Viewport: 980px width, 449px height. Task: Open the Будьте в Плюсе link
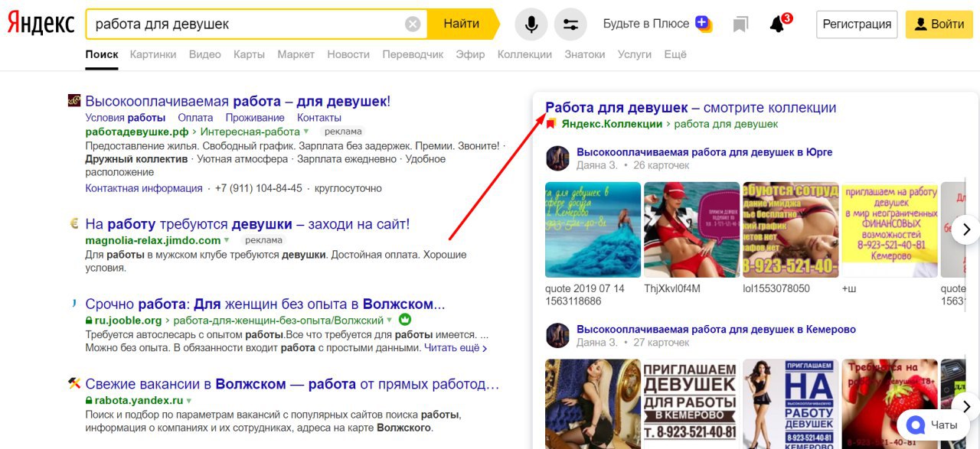point(646,24)
